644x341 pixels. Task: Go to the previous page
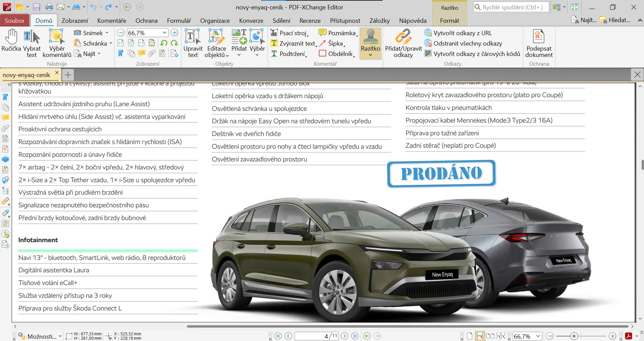pos(288,336)
